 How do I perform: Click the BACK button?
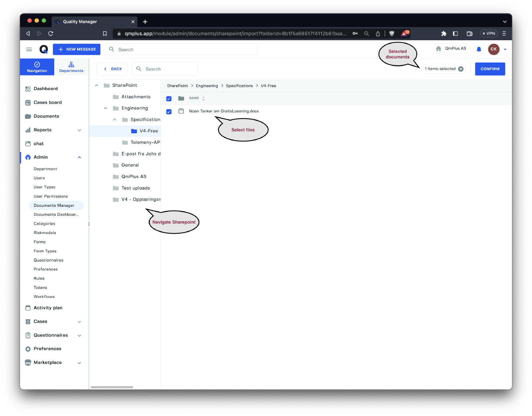point(112,69)
